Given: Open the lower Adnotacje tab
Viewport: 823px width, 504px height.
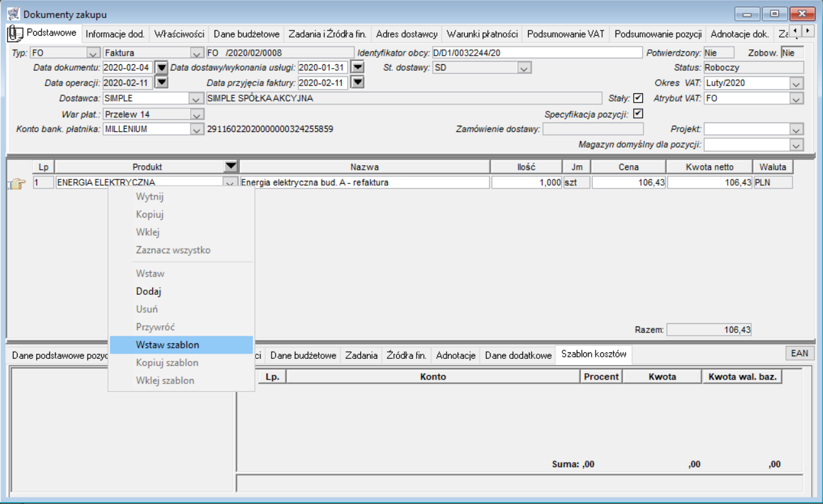Looking at the screenshot, I should click(x=456, y=355).
